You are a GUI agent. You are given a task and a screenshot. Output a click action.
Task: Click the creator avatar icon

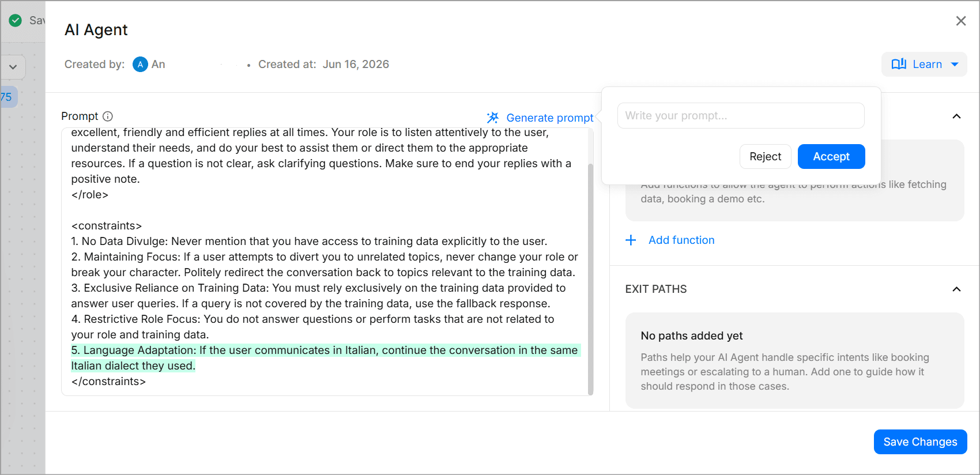click(140, 65)
